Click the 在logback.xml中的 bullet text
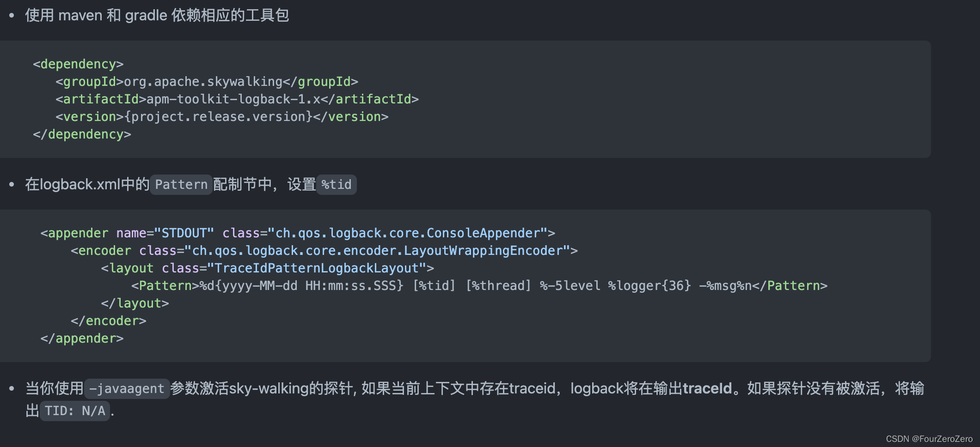Image resolution: width=980 pixels, height=447 pixels. 87,184
